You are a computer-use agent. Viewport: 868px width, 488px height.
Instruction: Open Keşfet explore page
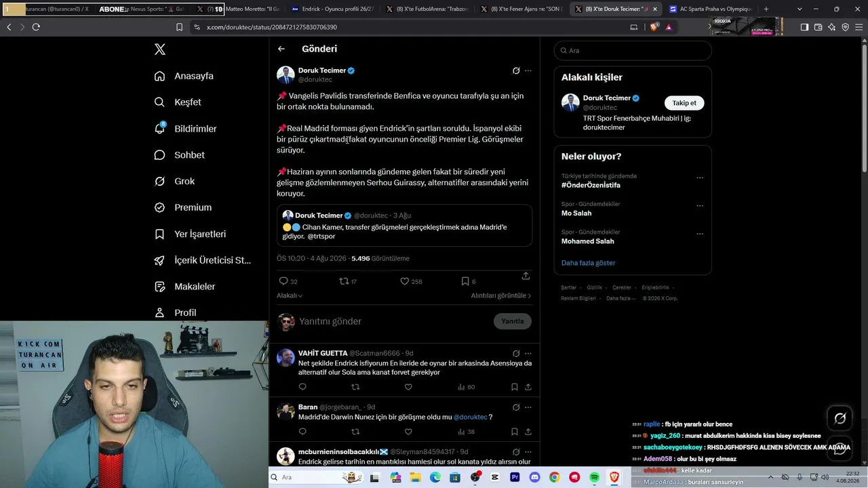click(x=178, y=102)
